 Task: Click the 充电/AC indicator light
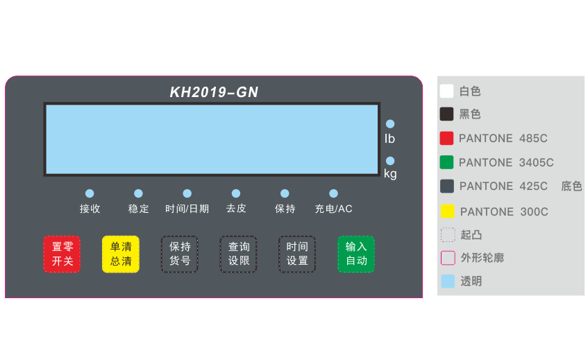(x=334, y=193)
